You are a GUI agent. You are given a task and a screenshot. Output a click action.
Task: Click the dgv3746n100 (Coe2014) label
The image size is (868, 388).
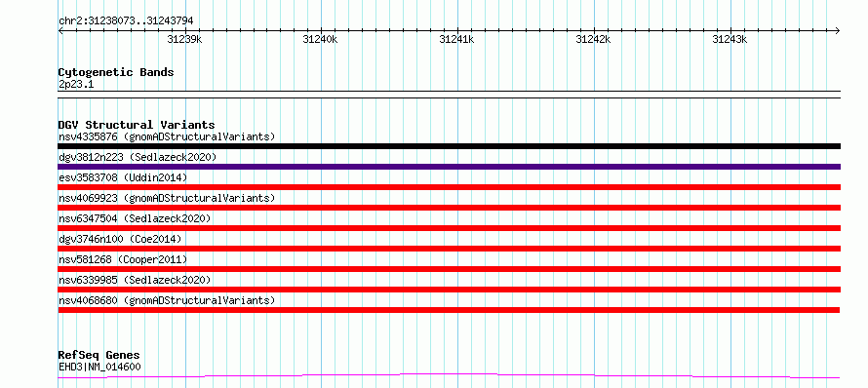(120, 239)
